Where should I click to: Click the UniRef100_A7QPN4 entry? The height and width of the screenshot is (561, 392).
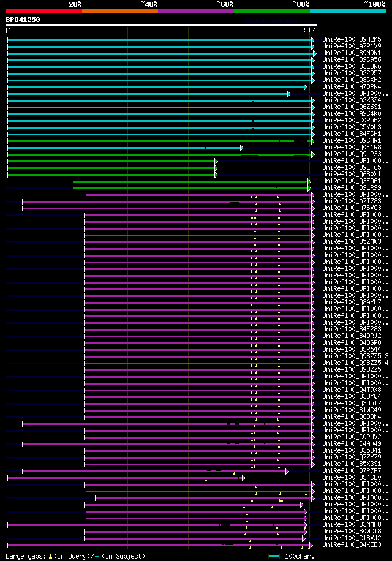352,86
